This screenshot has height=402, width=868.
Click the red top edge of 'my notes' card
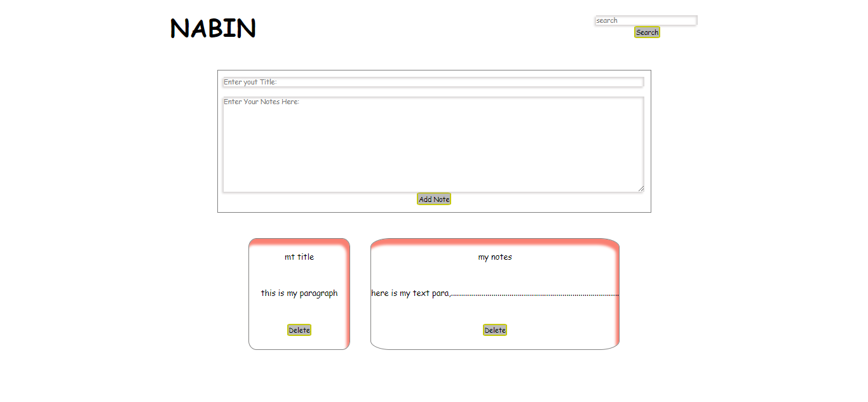495,241
